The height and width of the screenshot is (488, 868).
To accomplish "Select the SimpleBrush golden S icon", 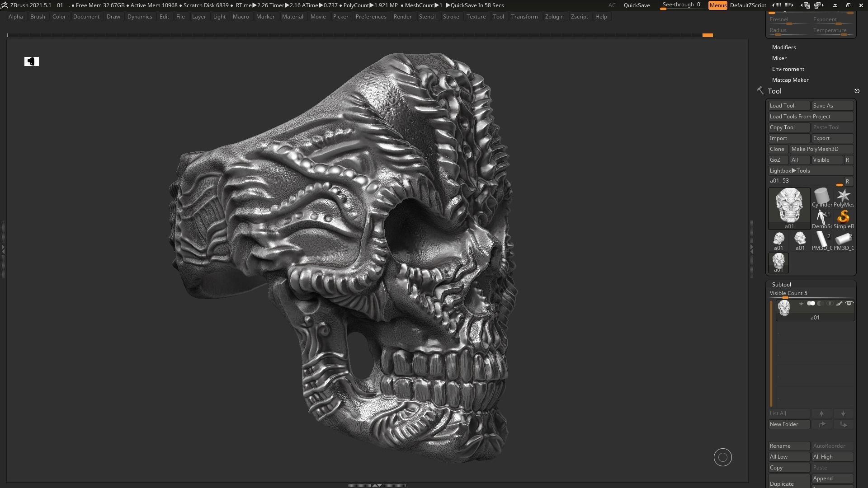I will [x=843, y=219].
